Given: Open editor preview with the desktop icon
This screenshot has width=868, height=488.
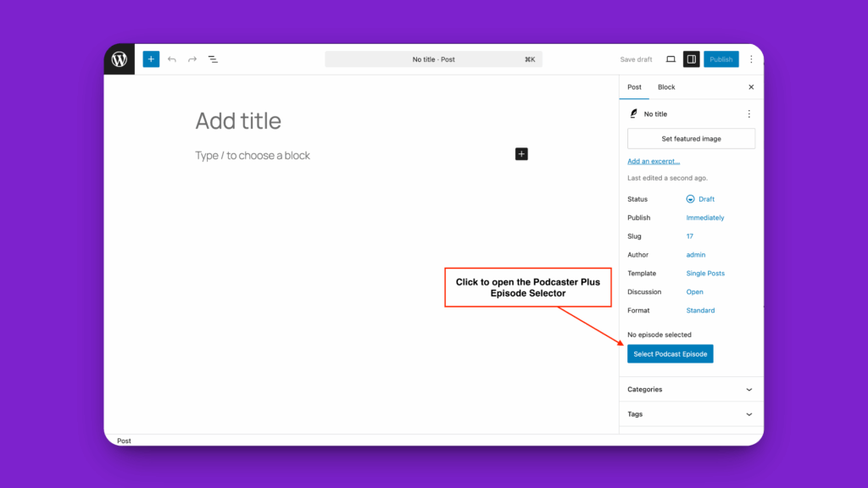Looking at the screenshot, I should click(x=670, y=59).
